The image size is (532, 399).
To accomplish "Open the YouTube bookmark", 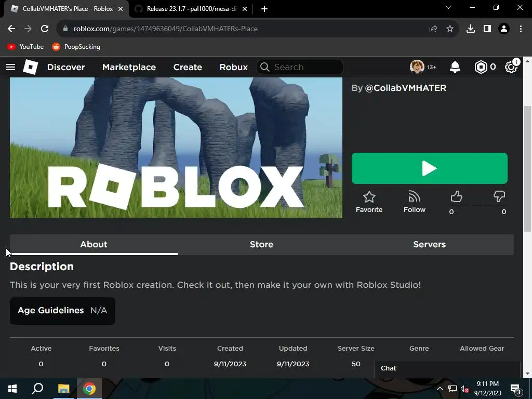I will coord(25,46).
